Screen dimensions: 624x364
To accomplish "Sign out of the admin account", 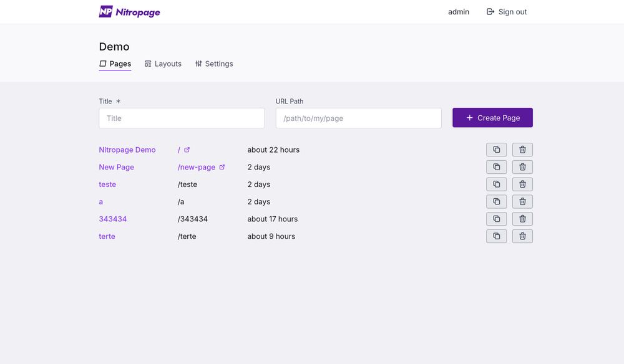I will point(507,12).
